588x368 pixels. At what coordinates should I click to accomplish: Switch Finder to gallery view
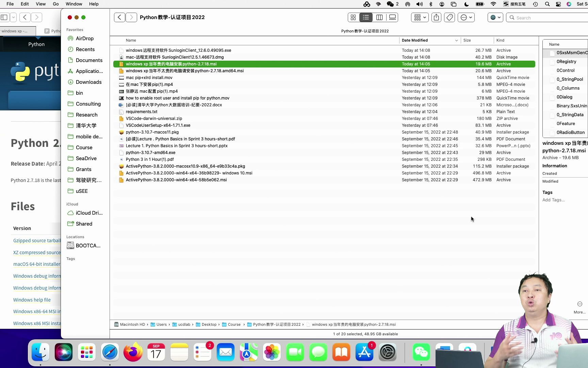392,17
